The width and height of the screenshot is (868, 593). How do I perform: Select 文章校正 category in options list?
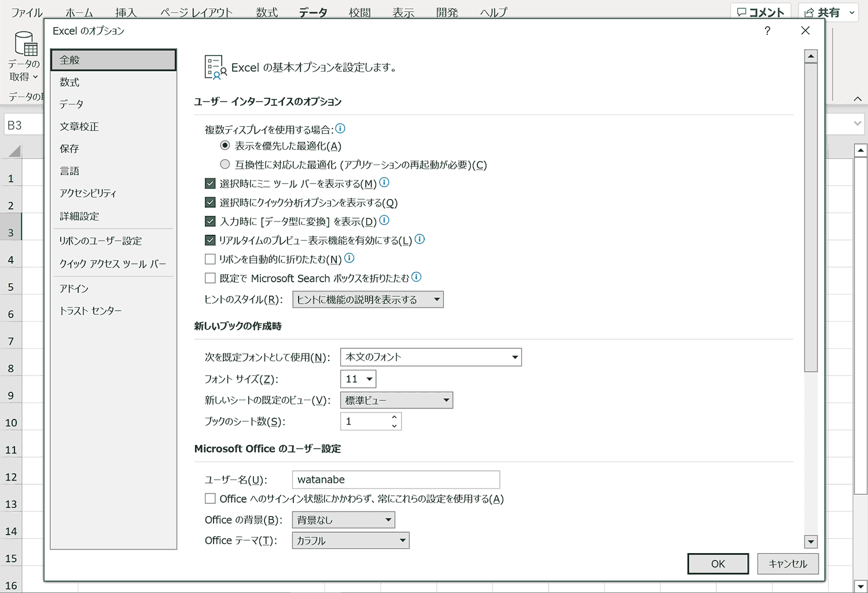(113, 126)
